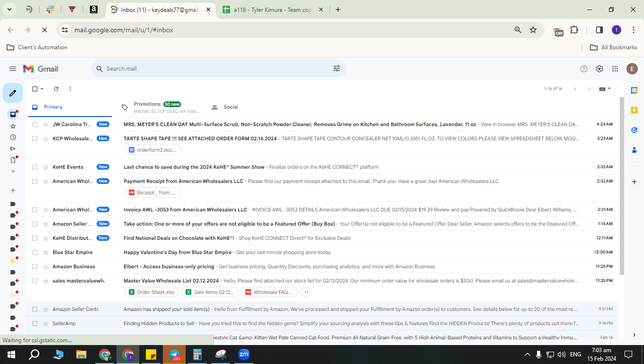Open the Sent folder arrow icon
Image resolution: width=644 pixels, height=364 pixels.
click(13, 149)
